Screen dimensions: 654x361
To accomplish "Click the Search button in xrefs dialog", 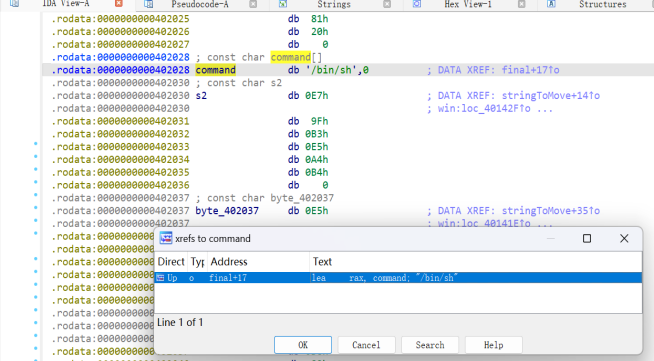I will tap(430, 345).
